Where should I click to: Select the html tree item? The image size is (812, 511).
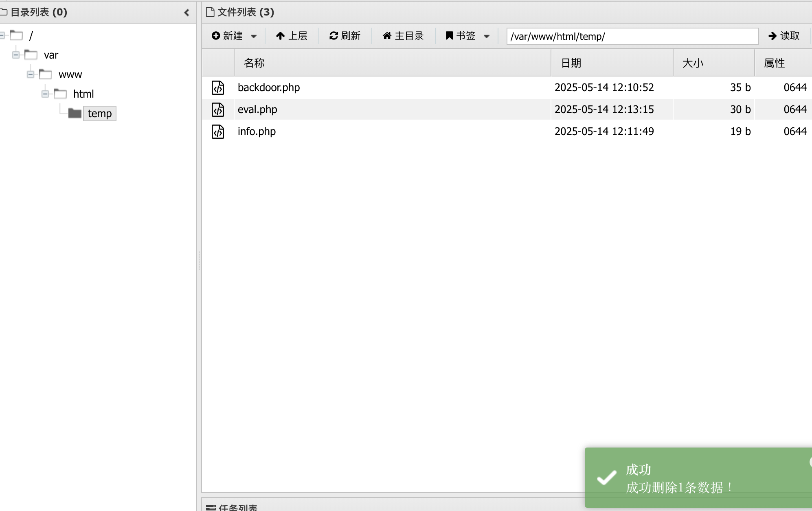point(83,94)
